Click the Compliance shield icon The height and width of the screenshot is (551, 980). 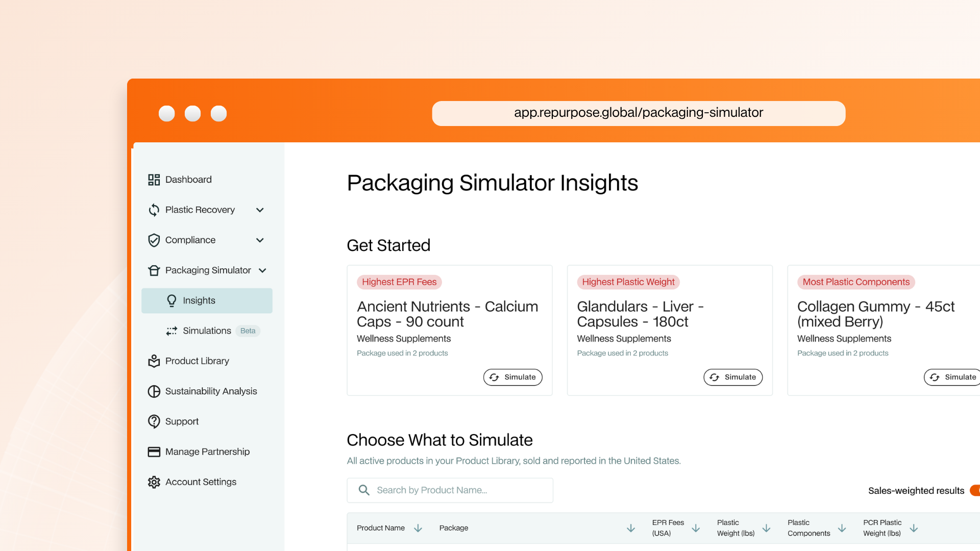[x=154, y=240]
